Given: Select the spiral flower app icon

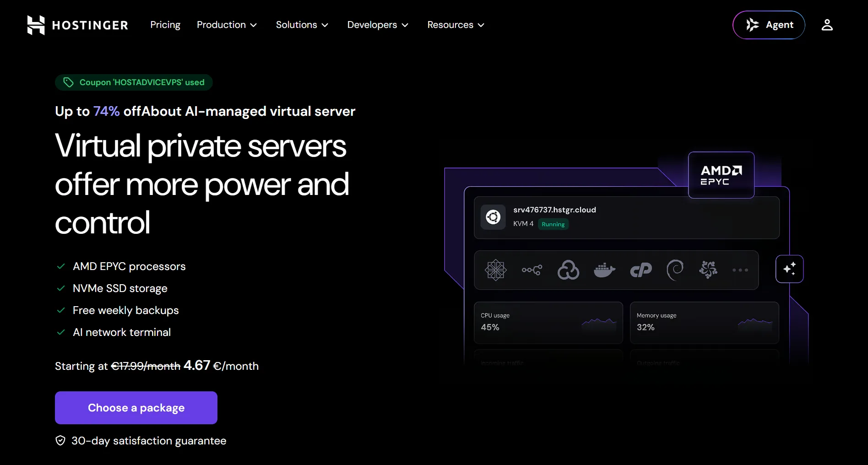Looking at the screenshot, I should click(x=708, y=270).
